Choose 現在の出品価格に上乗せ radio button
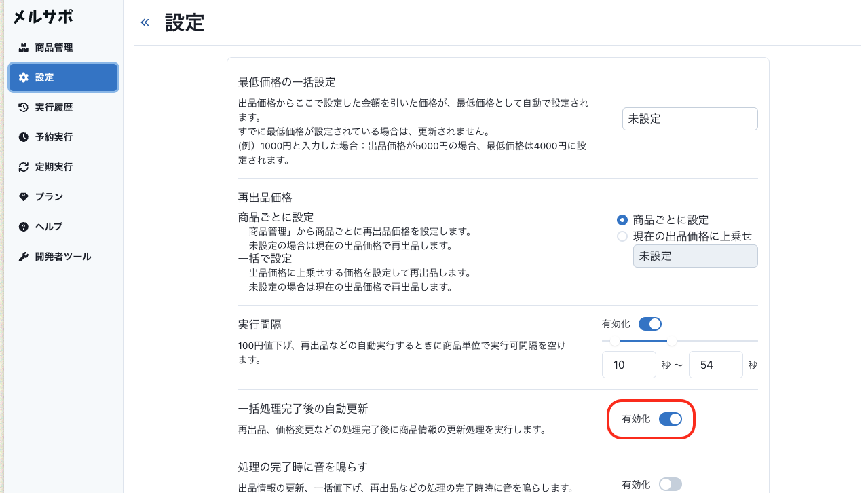The width and height of the screenshot is (868, 493). (622, 236)
